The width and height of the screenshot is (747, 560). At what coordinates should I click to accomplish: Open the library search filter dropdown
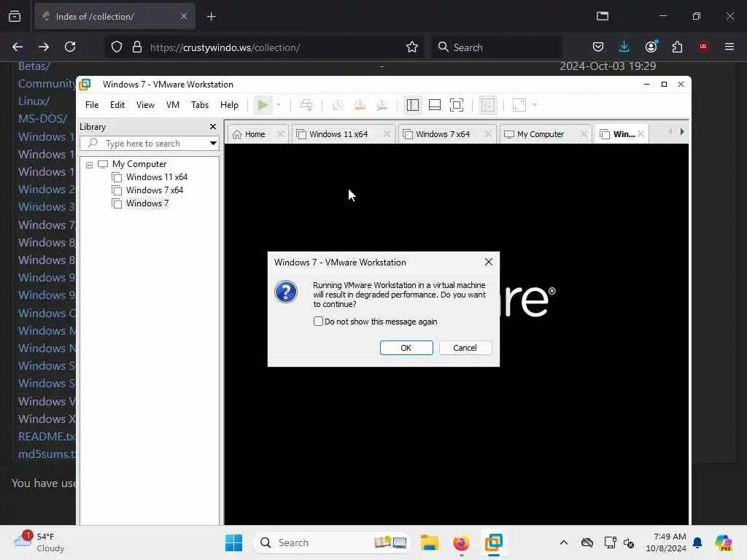213,144
